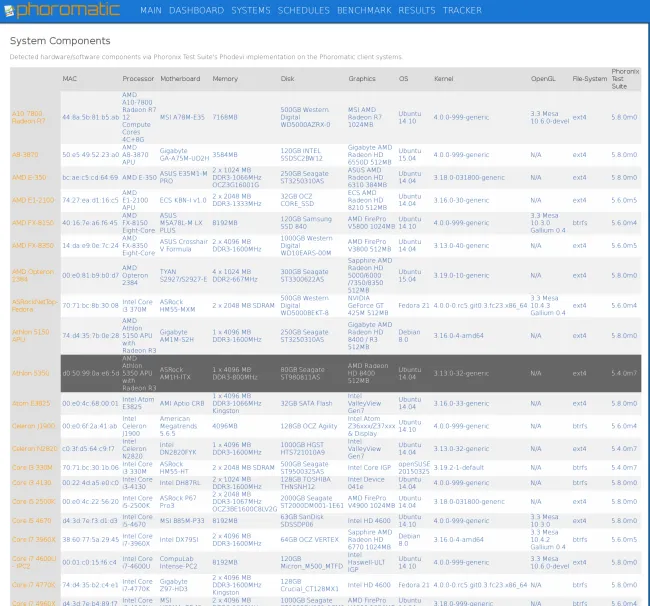The image size is (650, 606).
Task: Open the Core i7 3960X system link
Action: (33, 539)
